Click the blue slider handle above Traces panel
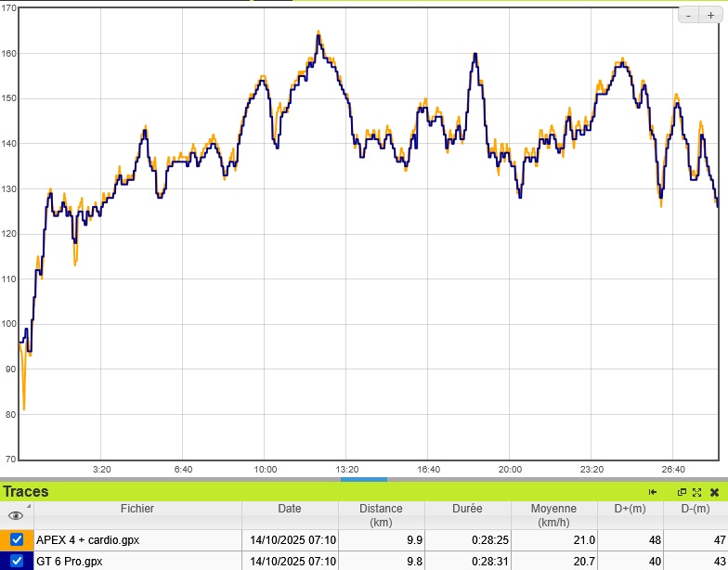728x570 pixels. (x=364, y=479)
